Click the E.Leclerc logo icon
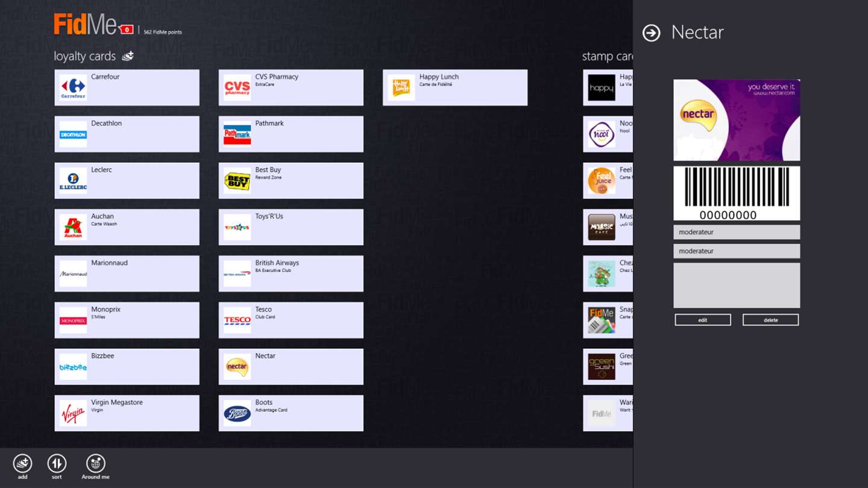868x488 pixels. [x=73, y=181]
